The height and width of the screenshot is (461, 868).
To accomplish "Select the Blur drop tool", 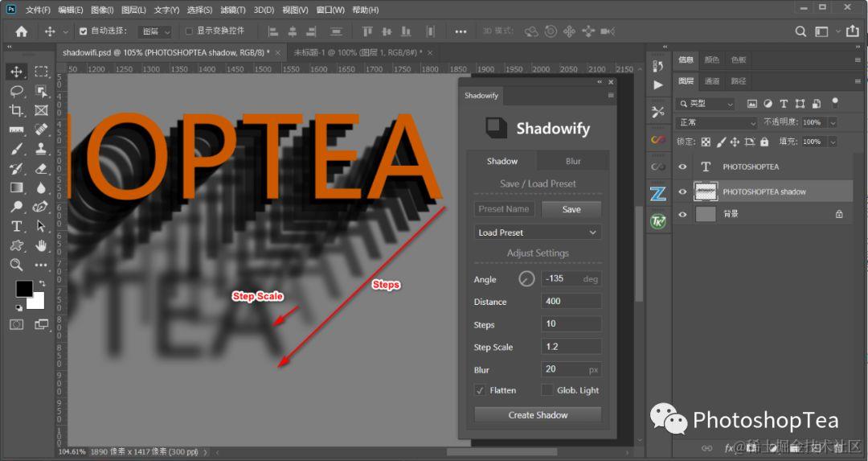I will click(x=41, y=187).
